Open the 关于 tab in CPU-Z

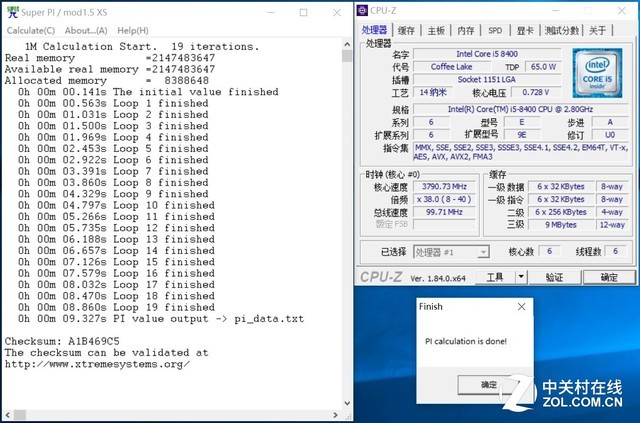597,30
